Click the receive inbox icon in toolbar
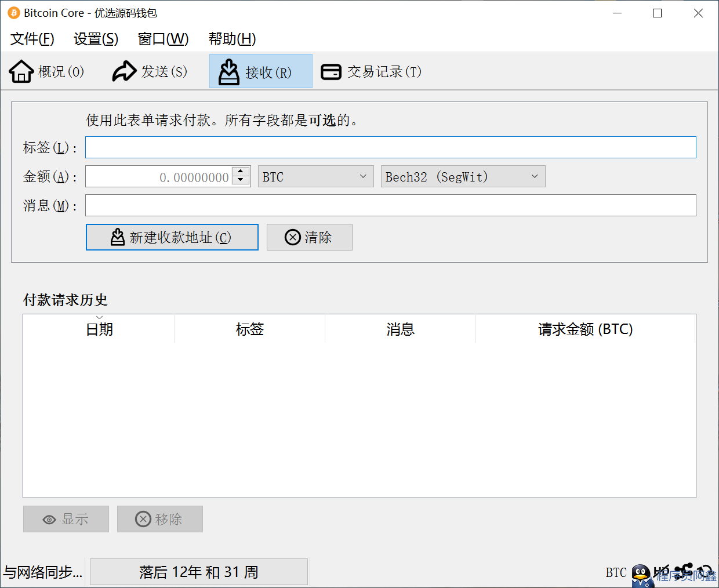The image size is (719, 588). click(x=229, y=72)
